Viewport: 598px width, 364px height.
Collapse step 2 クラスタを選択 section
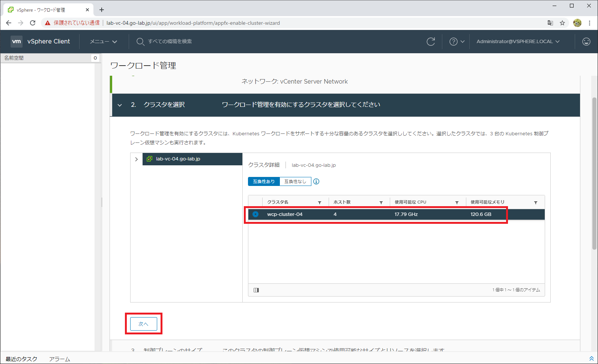(120, 105)
